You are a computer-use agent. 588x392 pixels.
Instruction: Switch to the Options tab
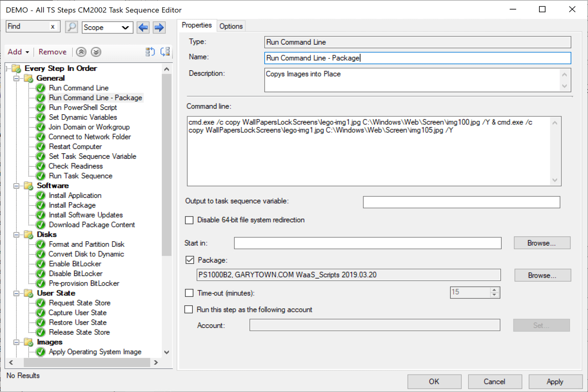pyautogui.click(x=231, y=26)
